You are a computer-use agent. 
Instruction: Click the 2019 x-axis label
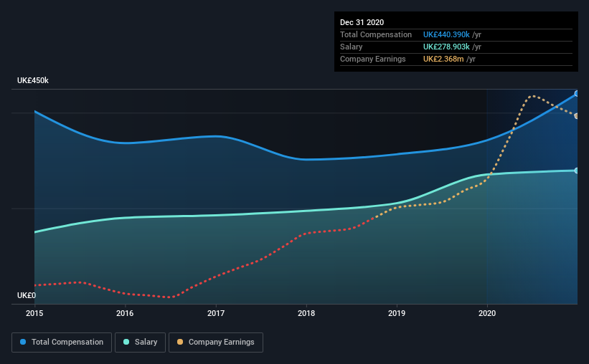[x=397, y=313]
